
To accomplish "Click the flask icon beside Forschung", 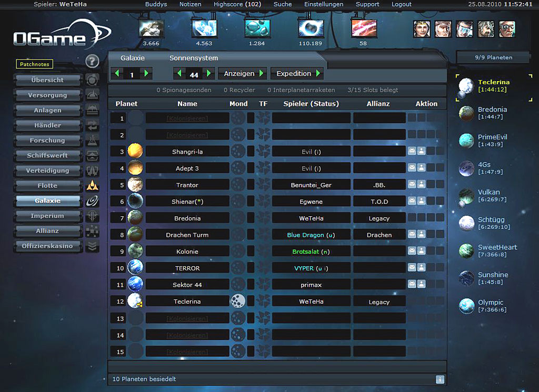I will (x=92, y=140).
